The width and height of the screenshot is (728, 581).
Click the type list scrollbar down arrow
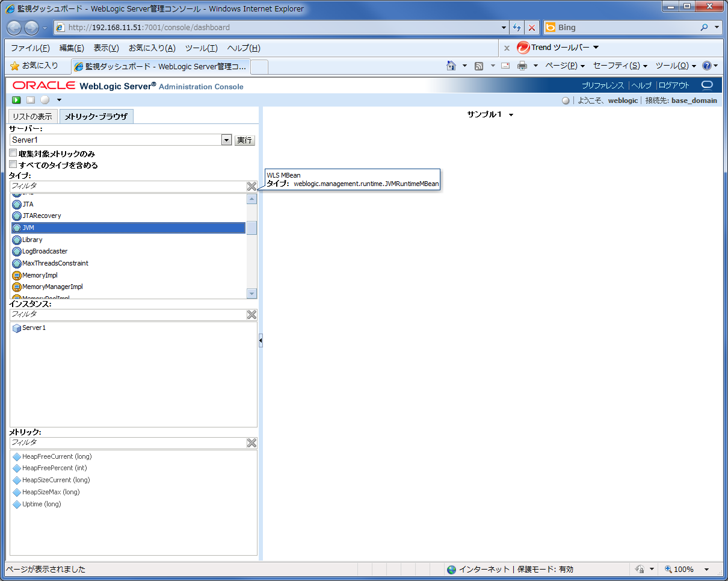click(252, 294)
